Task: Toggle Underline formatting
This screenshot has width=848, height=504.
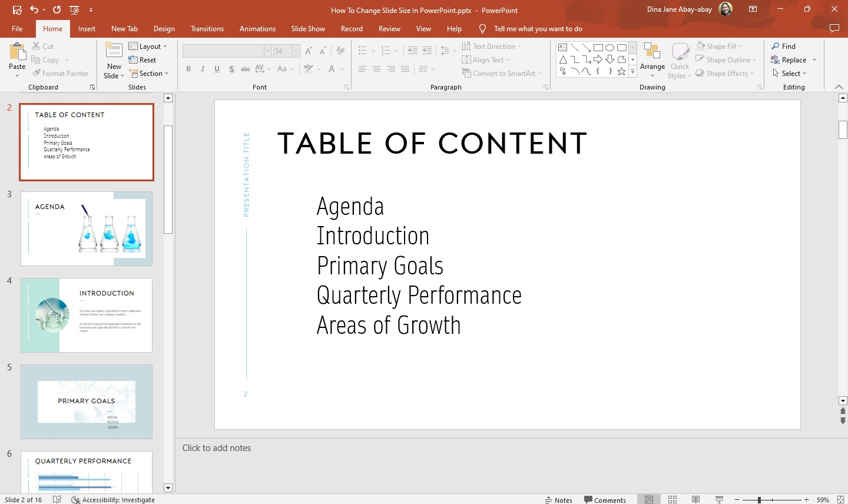Action: pyautogui.click(x=217, y=69)
